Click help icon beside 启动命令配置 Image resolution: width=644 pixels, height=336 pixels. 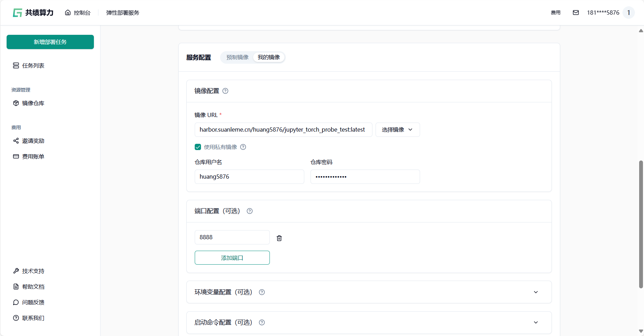[262, 322]
